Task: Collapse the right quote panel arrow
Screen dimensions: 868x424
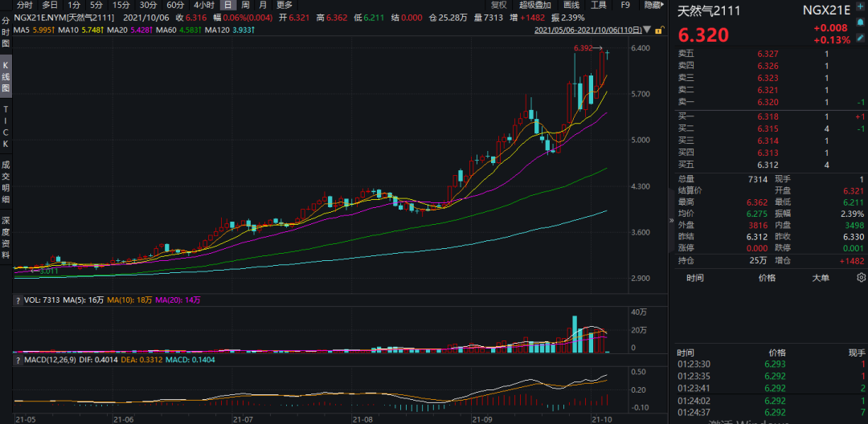Action: point(670,215)
